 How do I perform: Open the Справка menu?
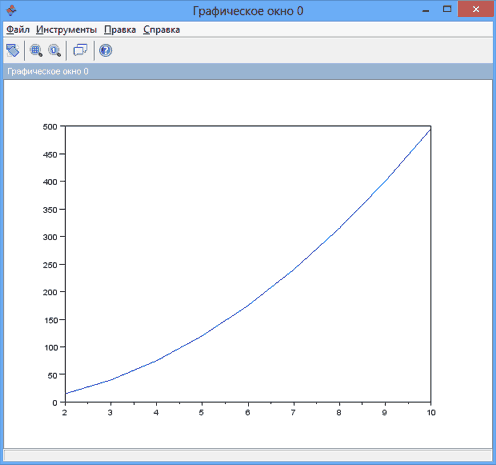point(162,30)
